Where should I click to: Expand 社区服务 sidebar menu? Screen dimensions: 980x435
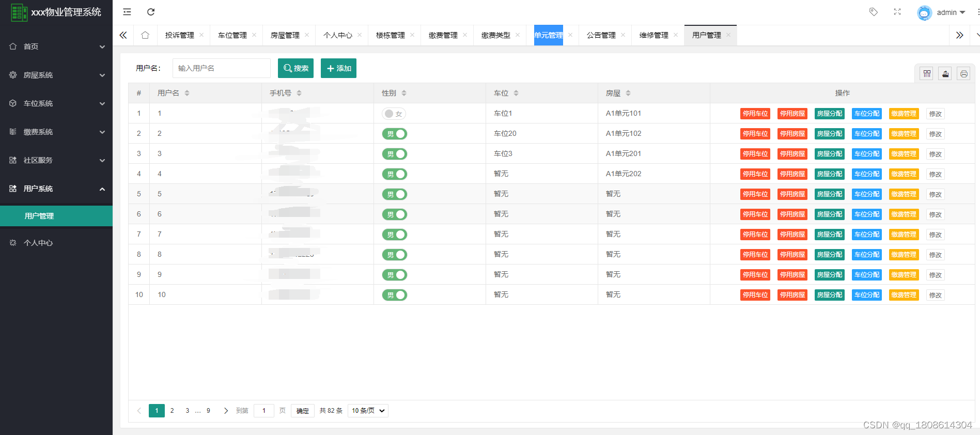[x=56, y=160]
